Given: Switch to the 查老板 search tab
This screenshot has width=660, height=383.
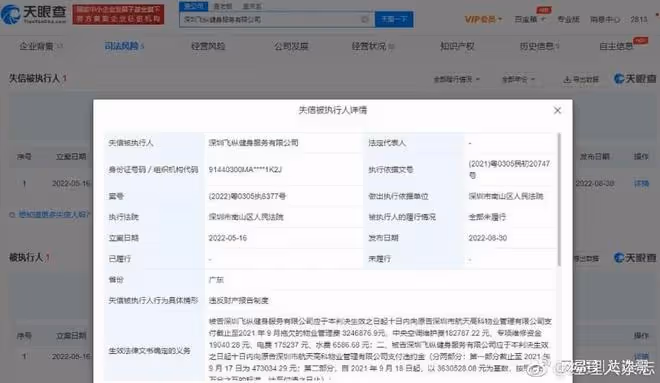Looking at the screenshot, I should coord(223,6).
